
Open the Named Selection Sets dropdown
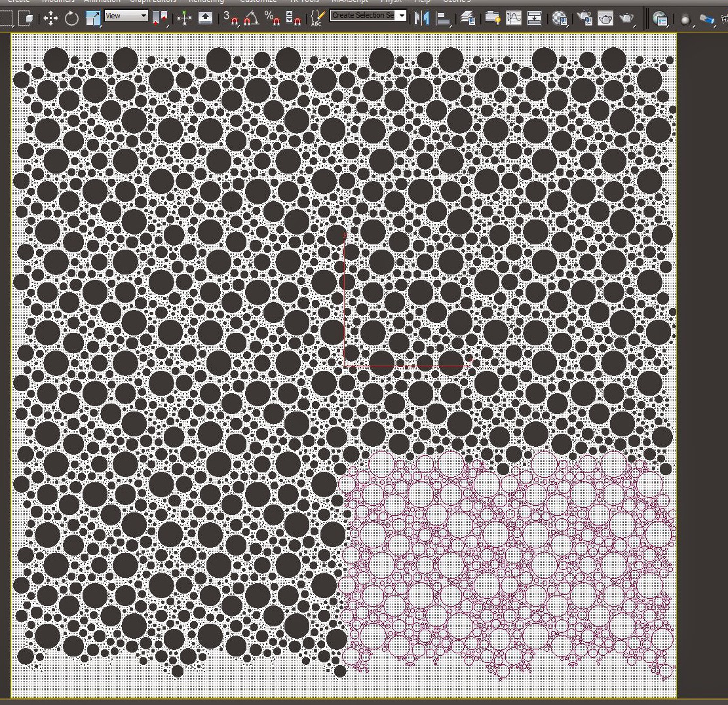tap(401, 14)
